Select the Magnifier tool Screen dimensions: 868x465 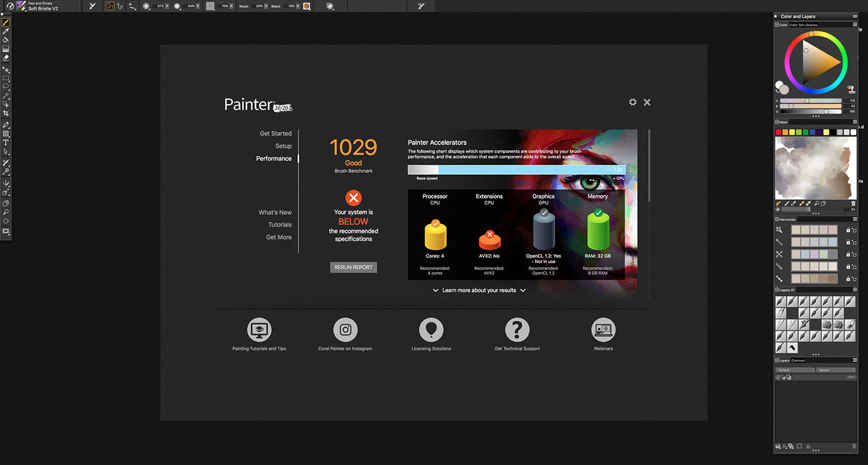[x=6, y=213]
